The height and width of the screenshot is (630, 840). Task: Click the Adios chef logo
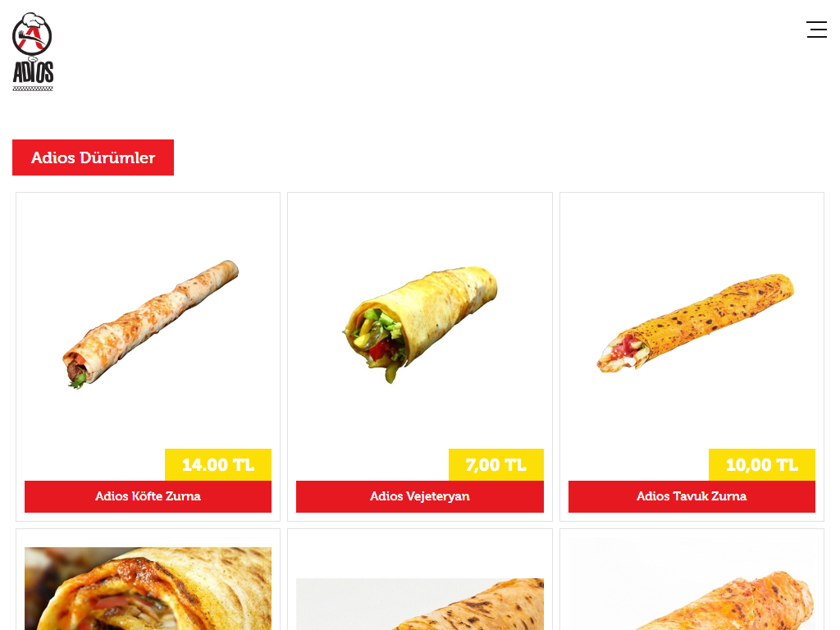coord(33,52)
